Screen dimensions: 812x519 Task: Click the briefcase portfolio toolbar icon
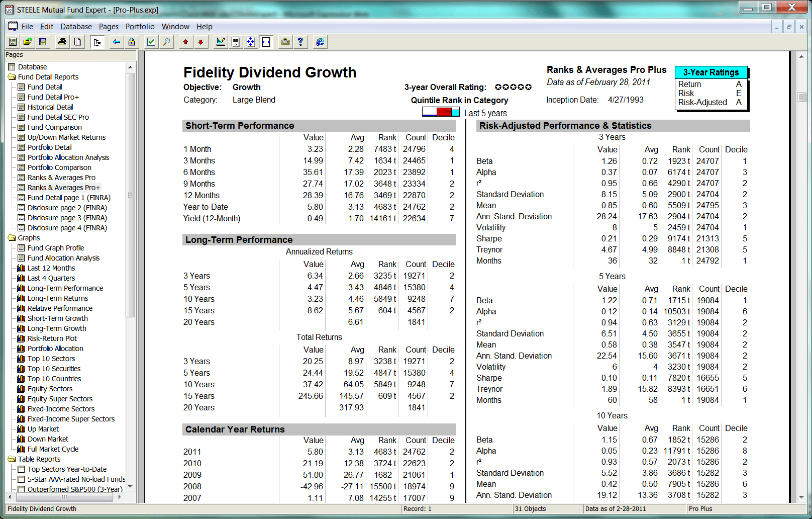pyautogui.click(x=285, y=42)
